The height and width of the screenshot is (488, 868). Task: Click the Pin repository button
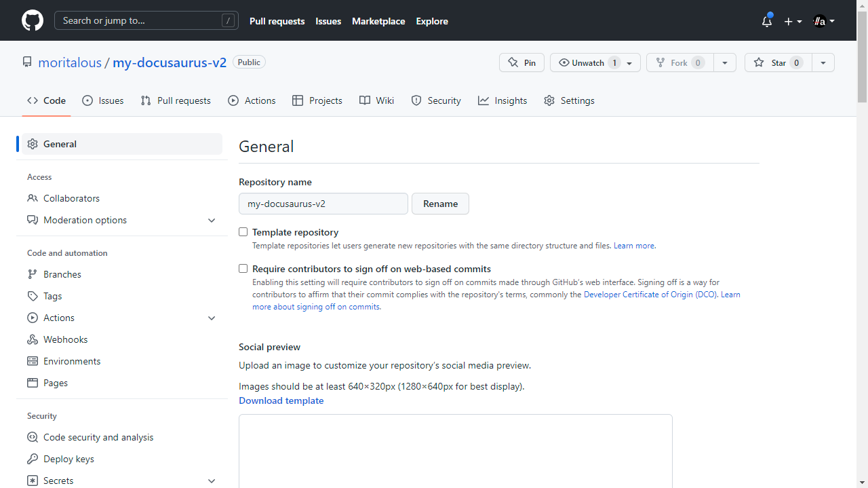pos(521,62)
